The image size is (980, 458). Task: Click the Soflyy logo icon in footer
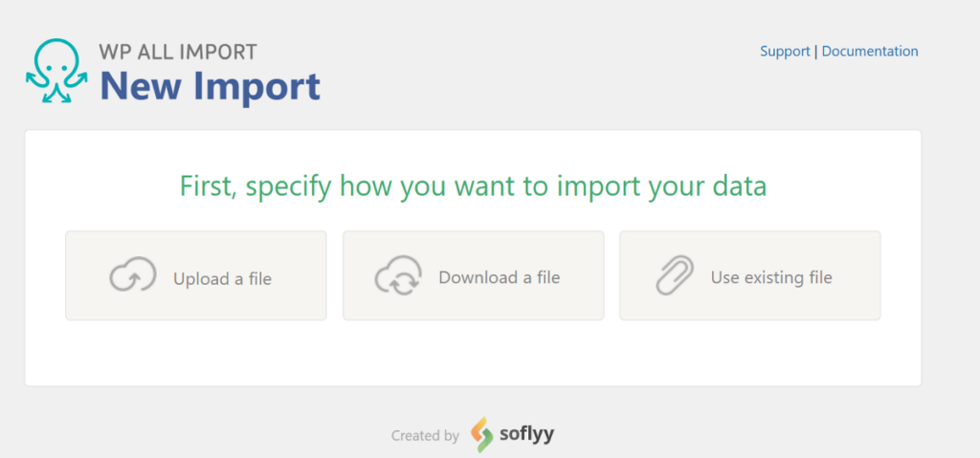coord(481,434)
